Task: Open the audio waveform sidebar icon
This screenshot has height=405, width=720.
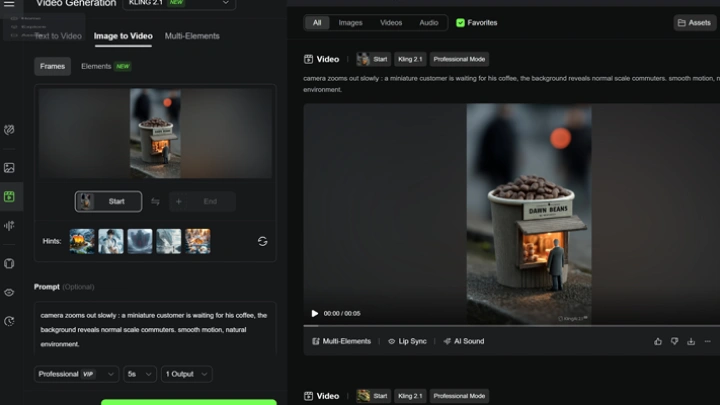Action: click(x=9, y=225)
